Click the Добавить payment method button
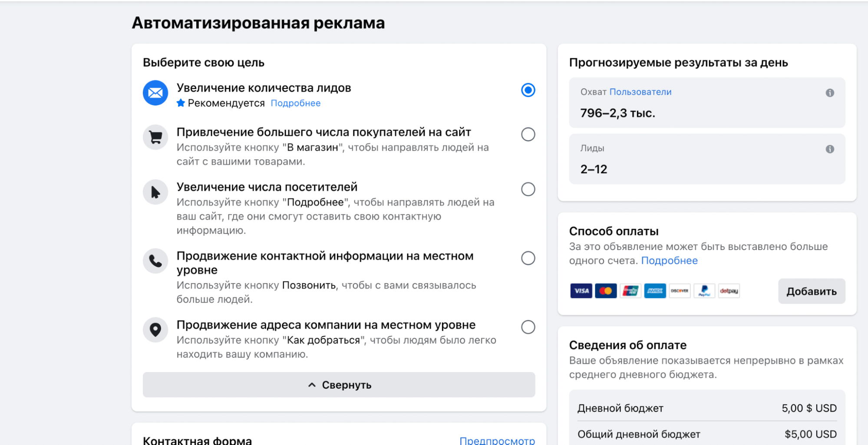Screen dimensions: 868x445 click(812, 291)
